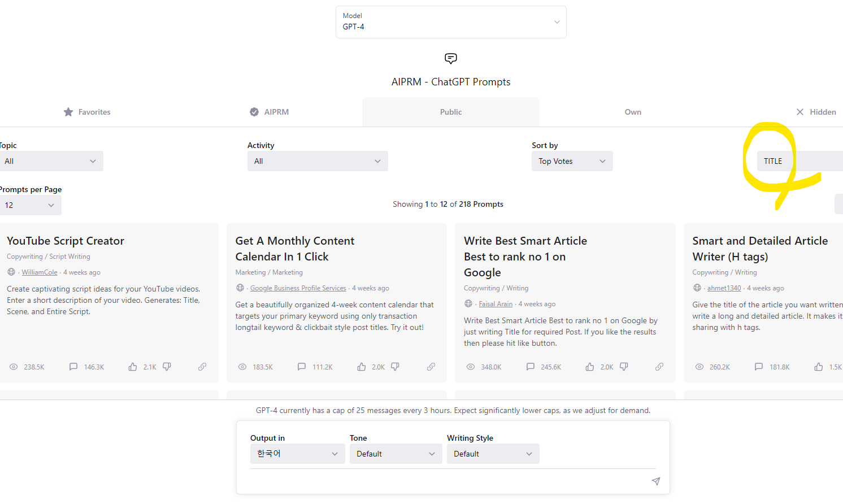Viewport: 843px width, 504px height.
Task: Upvote the Write Best Smart Article prompt
Action: click(590, 367)
